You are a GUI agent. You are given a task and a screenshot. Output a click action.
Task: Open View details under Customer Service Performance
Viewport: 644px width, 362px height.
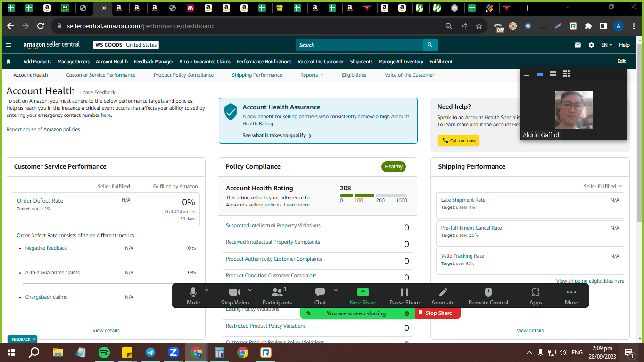(x=106, y=330)
